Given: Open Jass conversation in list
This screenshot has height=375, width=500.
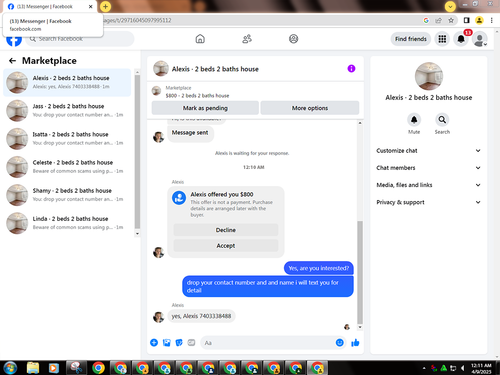Looking at the screenshot, I should (x=67, y=110).
